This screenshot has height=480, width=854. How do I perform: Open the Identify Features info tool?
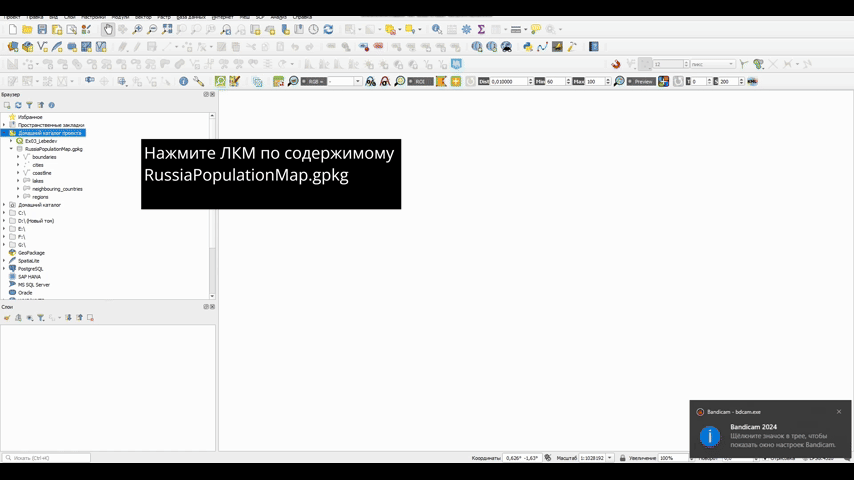(x=436, y=30)
